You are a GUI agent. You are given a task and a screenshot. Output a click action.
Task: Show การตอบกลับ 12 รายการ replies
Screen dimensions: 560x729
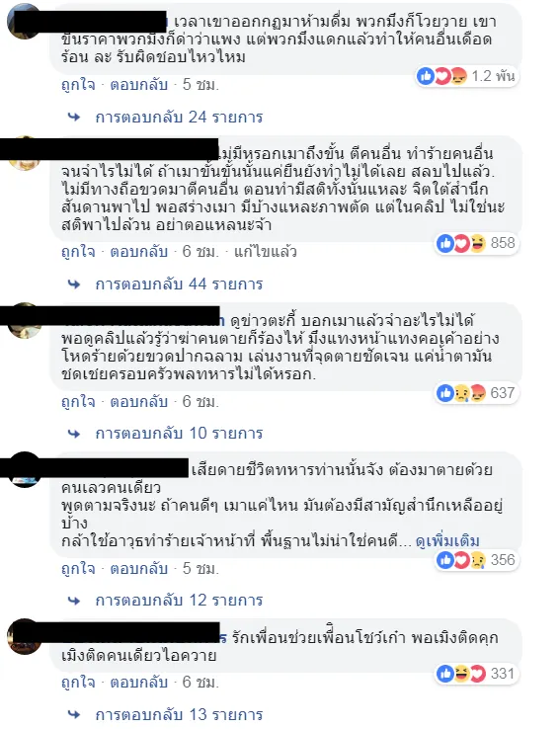pos(179,601)
